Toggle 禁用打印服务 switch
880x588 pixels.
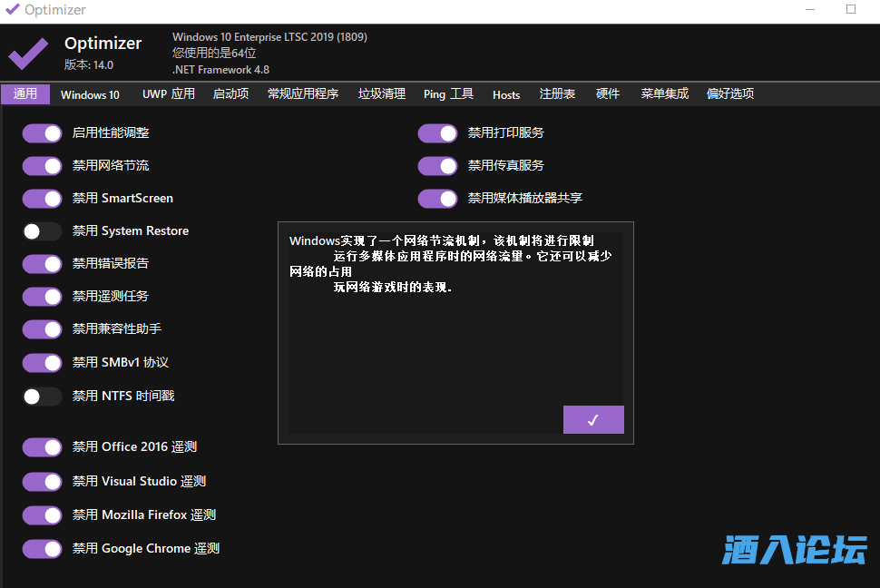coord(437,133)
